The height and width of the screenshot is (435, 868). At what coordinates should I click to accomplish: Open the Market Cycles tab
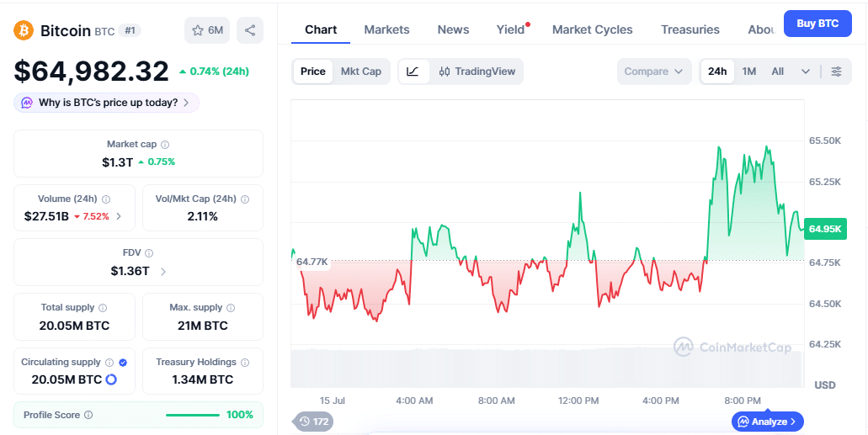pos(593,30)
